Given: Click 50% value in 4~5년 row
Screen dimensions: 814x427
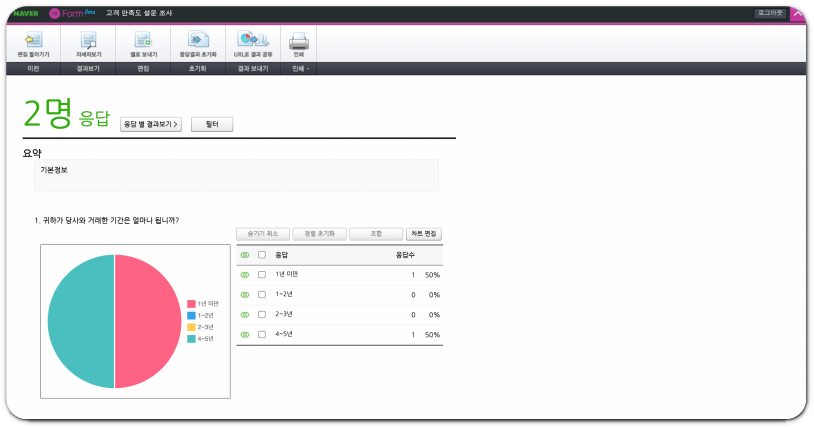Looking at the screenshot, I should coord(432,335).
